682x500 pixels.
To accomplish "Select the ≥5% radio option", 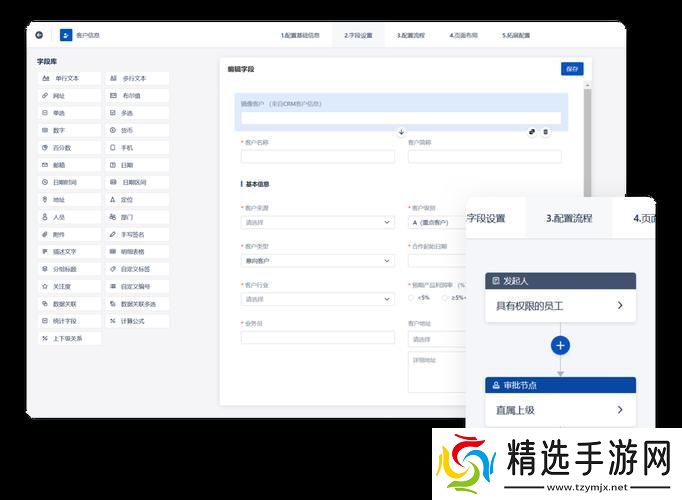I will (x=445, y=297).
